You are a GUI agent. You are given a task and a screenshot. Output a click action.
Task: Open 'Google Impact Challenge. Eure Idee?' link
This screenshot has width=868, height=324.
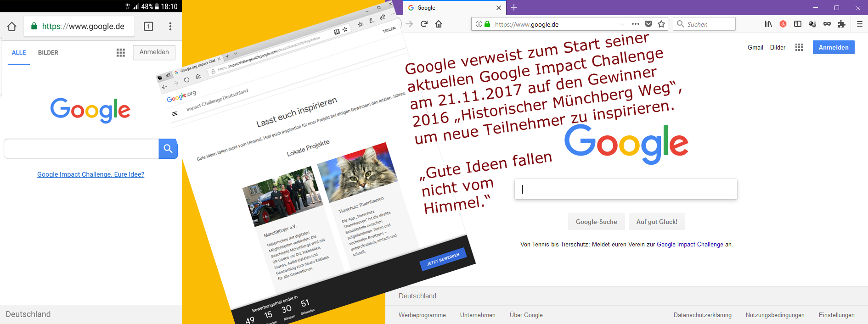[x=91, y=174]
